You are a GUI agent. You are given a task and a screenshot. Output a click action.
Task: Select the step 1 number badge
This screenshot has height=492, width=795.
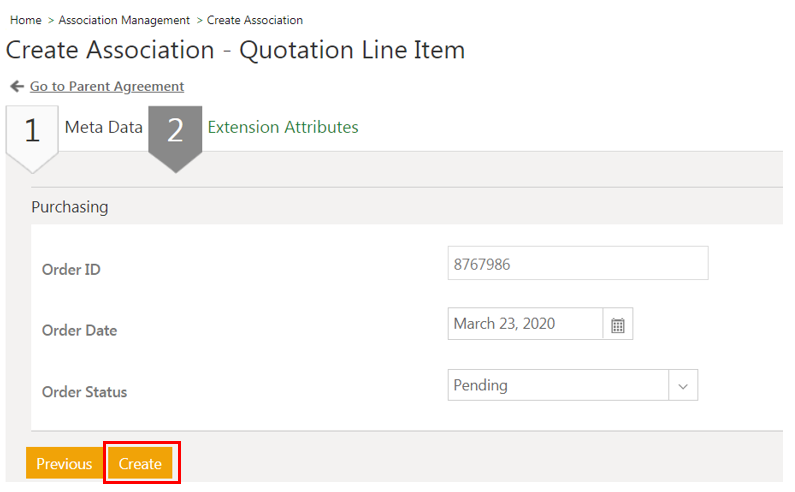[x=32, y=131]
